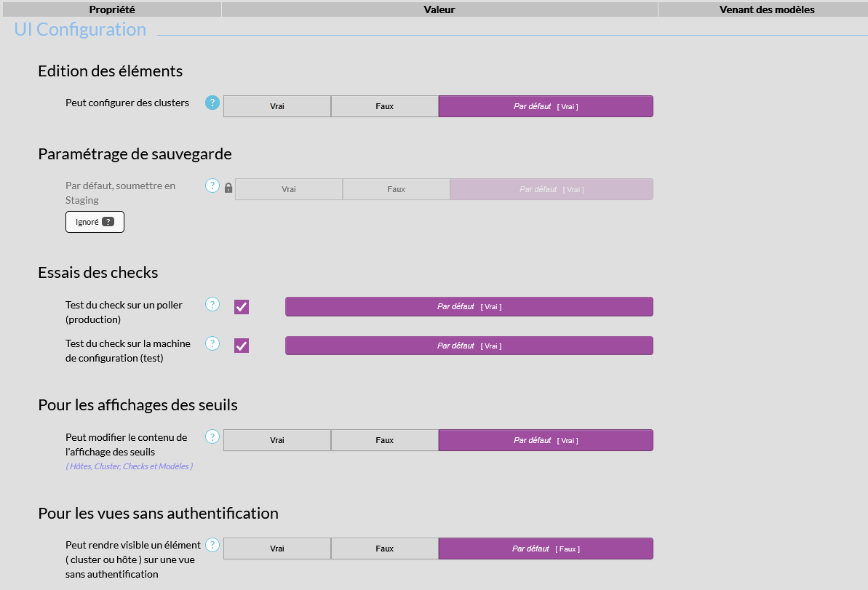Click help icon beside Peut configurer des clusters
Viewport: 868px width, 590px height.
(212, 103)
